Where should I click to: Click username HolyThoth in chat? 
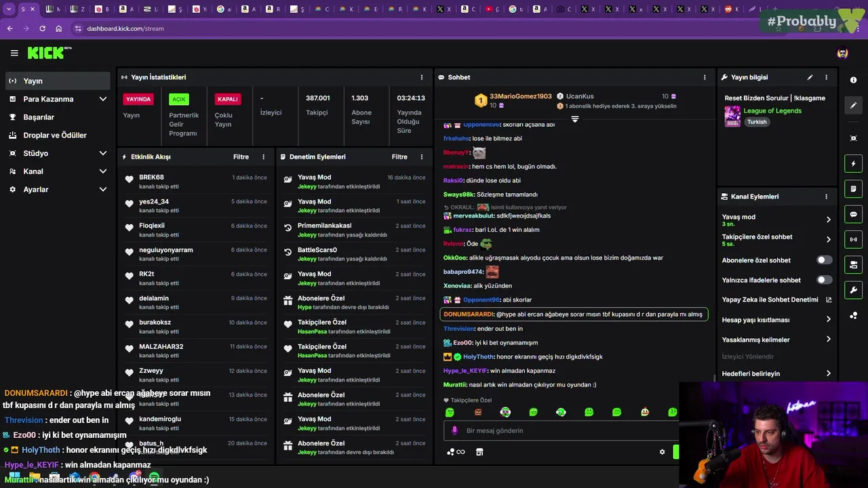click(478, 357)
